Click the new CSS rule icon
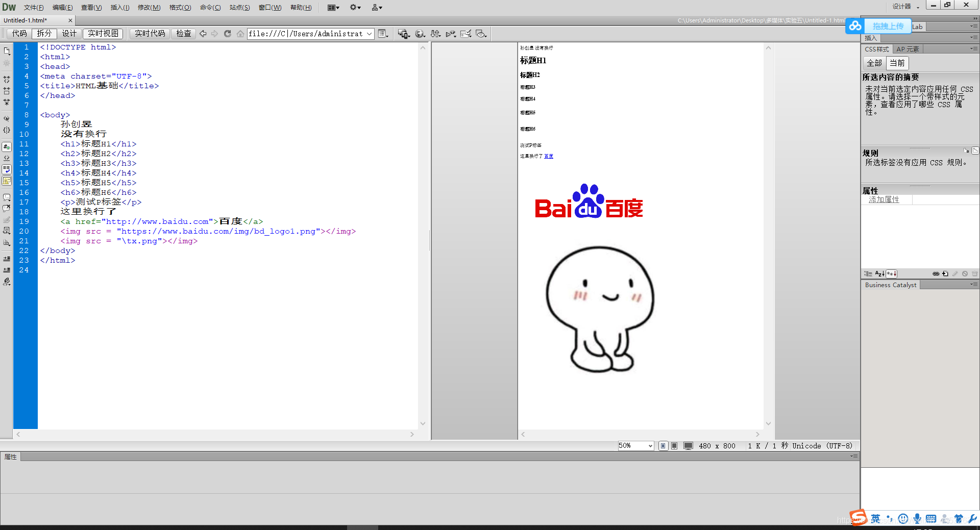The width and height of the screenshot is (980, 530). click(x=945, y=274)
